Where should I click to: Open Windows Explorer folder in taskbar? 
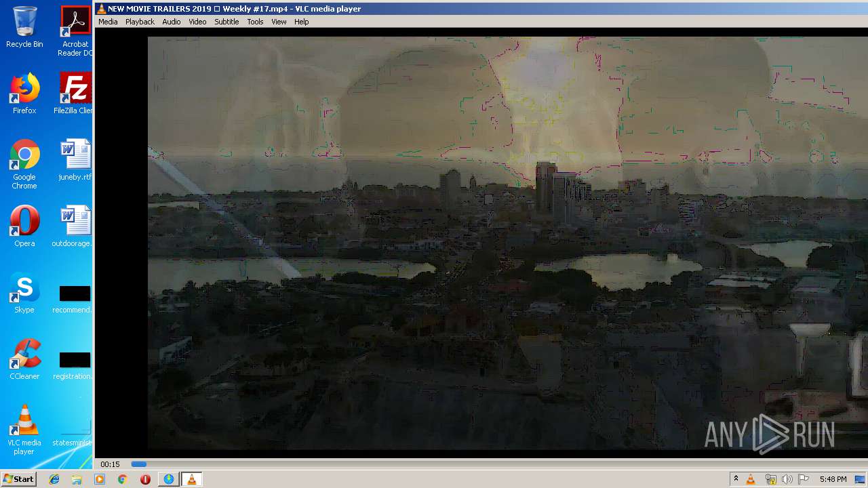click(x=77, y=479)
